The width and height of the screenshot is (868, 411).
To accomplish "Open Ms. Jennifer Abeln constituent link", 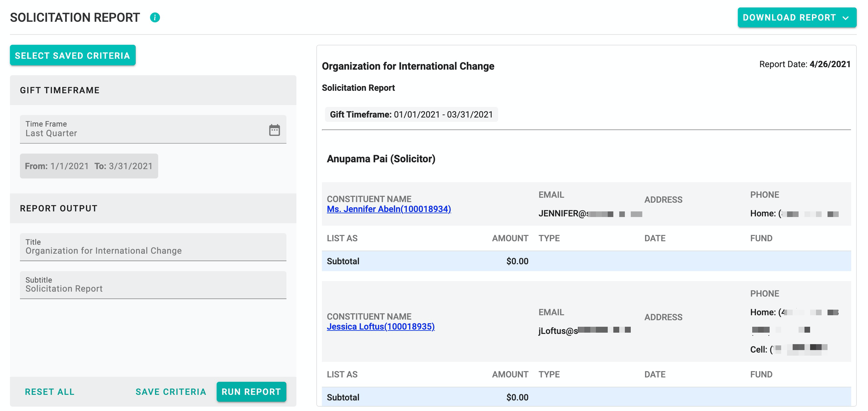I will [x=389, y=209].
